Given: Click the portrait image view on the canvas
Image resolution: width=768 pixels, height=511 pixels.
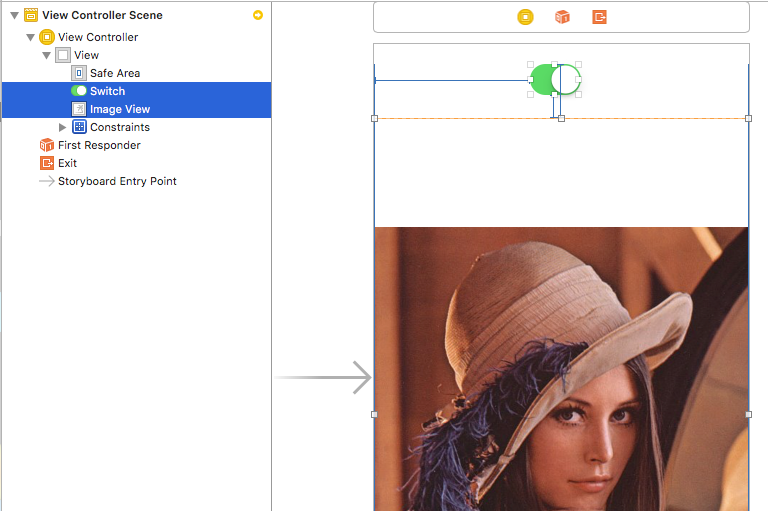Looking at the screenshot, I should point(561,368).
